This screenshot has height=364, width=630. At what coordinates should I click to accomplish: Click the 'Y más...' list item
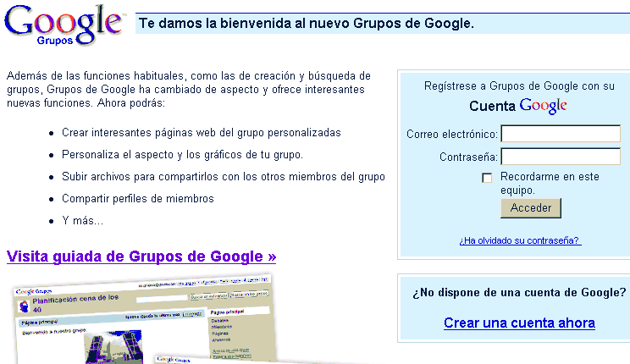[82, 221]
